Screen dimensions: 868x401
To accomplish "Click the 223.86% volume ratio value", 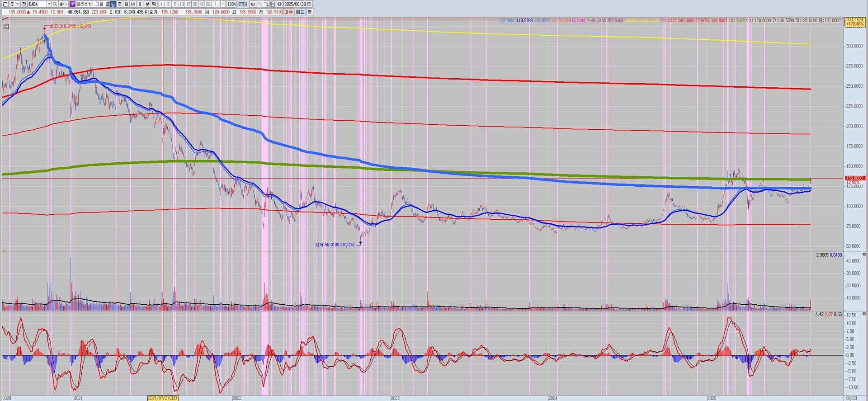I will point(99,12).
